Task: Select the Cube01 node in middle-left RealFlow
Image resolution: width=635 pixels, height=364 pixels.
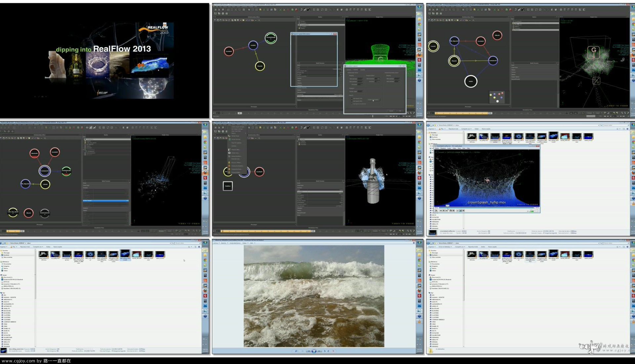Action: [45, 184]
